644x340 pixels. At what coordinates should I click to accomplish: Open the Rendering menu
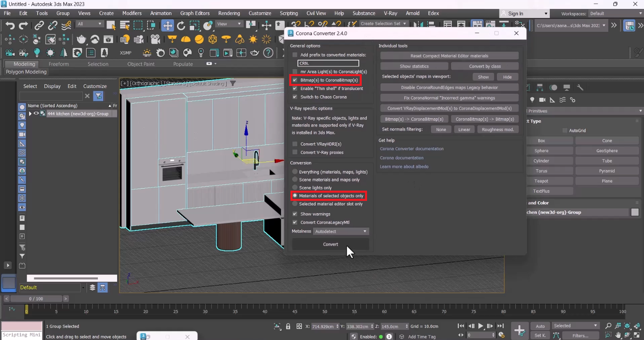point(229,13)
